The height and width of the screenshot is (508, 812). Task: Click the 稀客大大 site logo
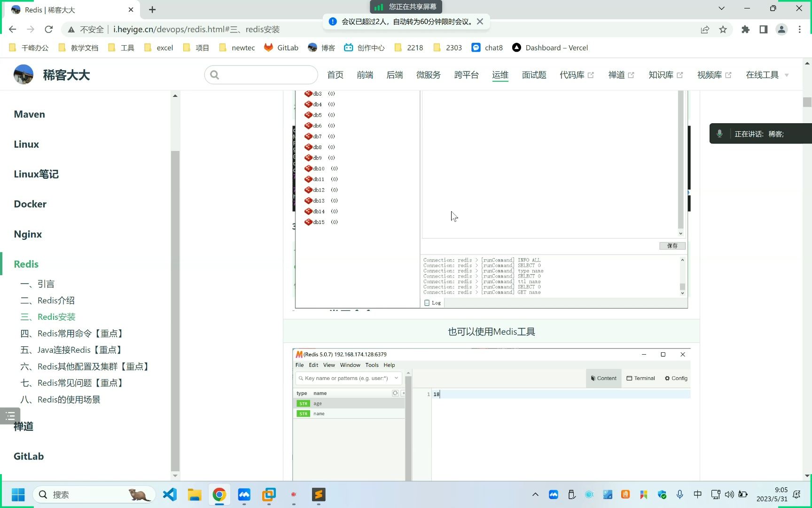pos(52,75)
